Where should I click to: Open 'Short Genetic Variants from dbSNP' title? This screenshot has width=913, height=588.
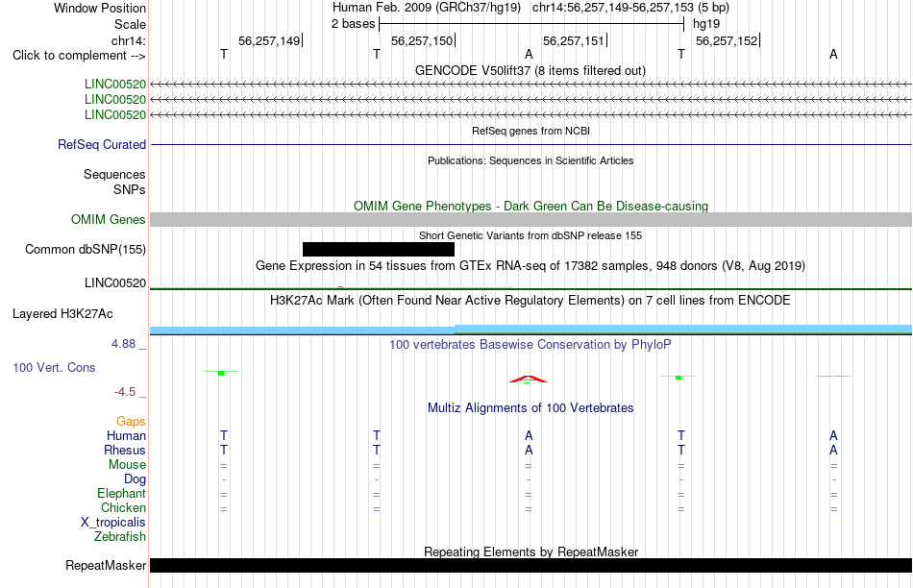click(531, 235)
